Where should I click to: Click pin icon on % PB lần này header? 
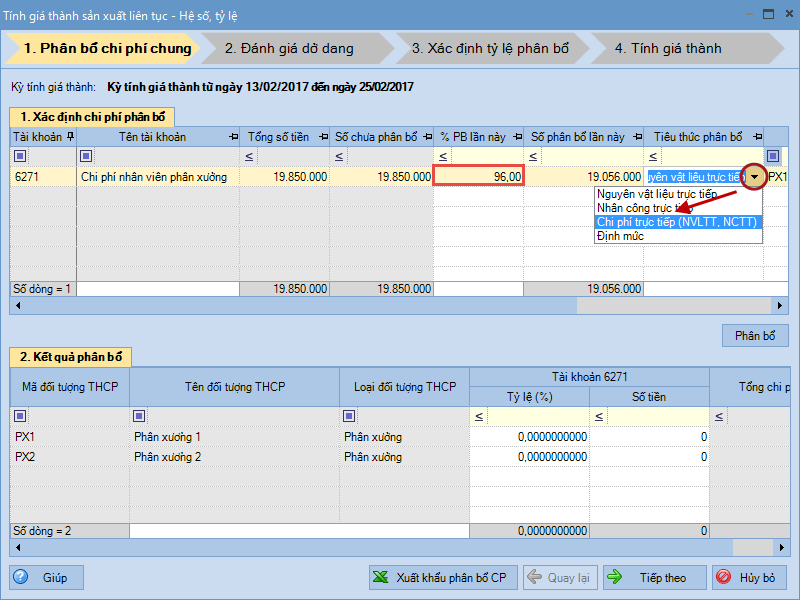click(x=515, y=137)
